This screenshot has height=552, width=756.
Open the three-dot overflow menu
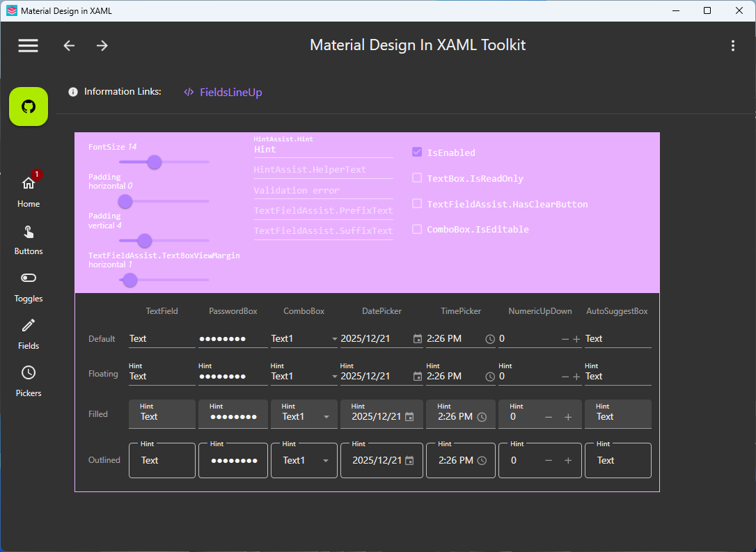pyautogui.click(x=733, y=46)
